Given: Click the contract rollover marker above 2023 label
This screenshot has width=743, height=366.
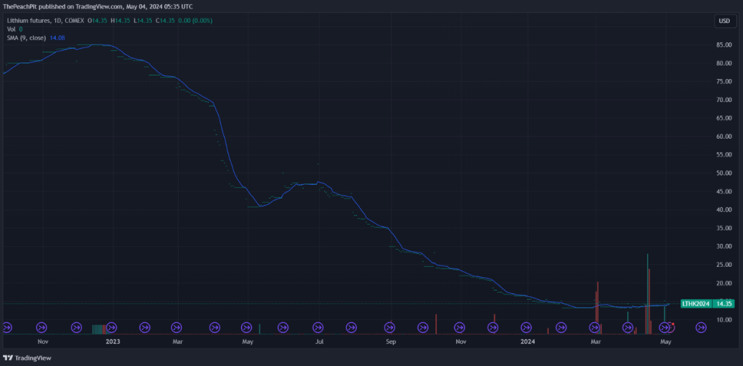Looking at the screenshot, I should tap(111, 327).
